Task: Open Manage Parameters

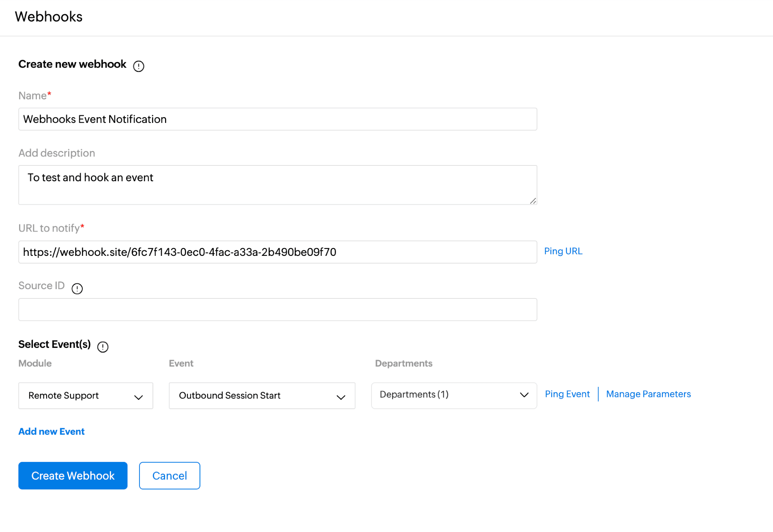Action: 648,394
